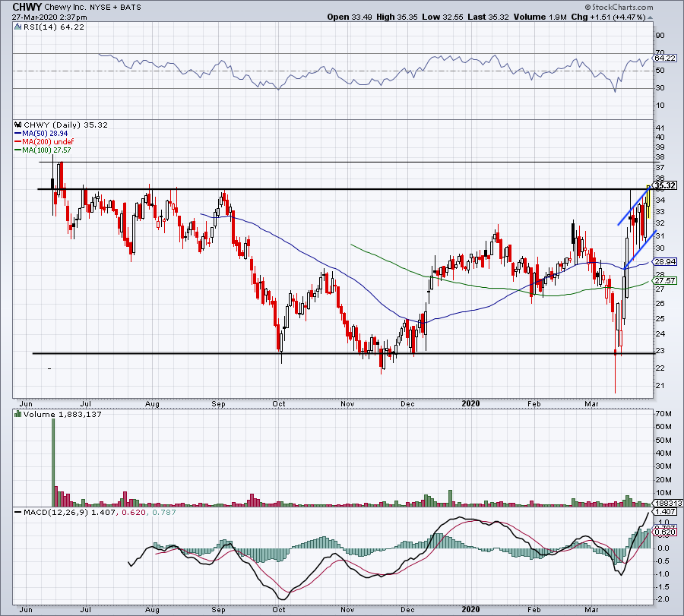The height and width of the screenshot is (616, 684).
Task: Click the Low 32.55 value
Action: (442, 17)
